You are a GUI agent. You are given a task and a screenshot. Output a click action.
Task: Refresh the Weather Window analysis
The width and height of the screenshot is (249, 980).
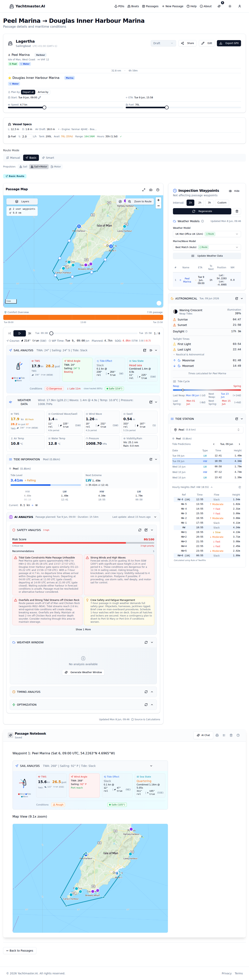(146, 642)
